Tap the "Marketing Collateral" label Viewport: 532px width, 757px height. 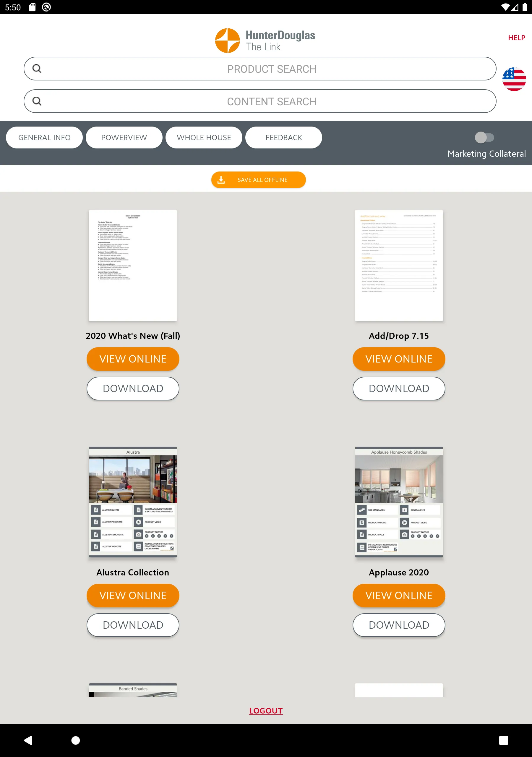[486, 154]
